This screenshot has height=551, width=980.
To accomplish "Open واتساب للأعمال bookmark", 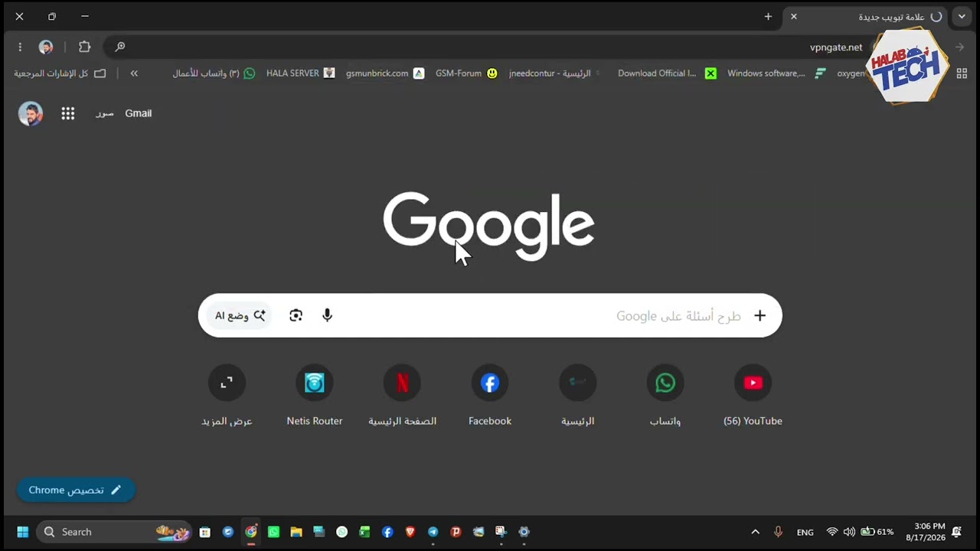I will (x=214, y=73).
